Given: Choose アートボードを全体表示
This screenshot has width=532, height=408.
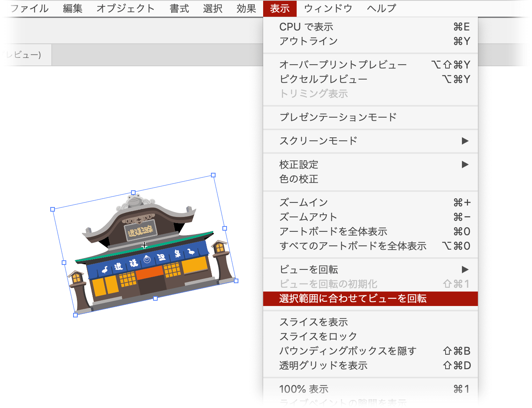Looking at the screenshot, I should pyautogui.click(x=371, y=231).
